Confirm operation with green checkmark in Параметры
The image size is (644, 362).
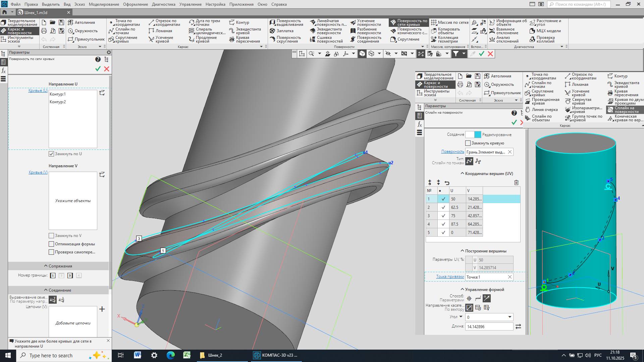pyautogui.click(x=98, y=69)
